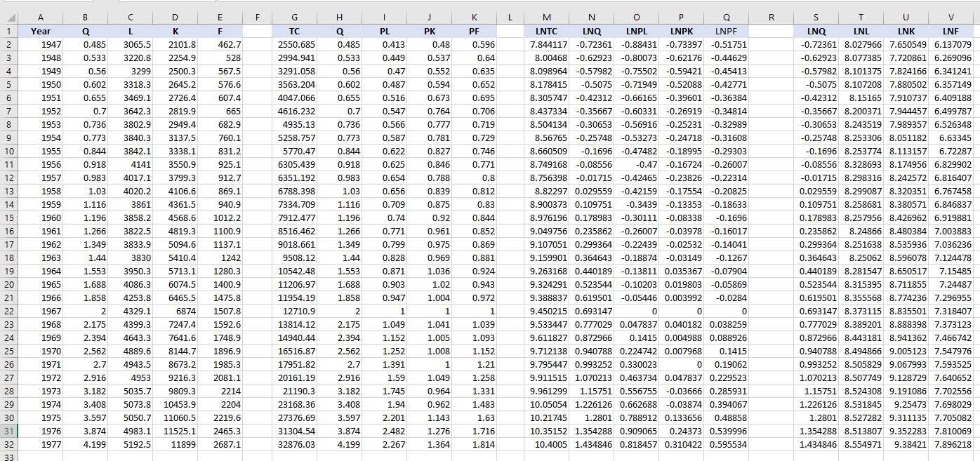The image size is (980, 461).
Task: Click the 'PL' header cell
Action: click(385, 31)
